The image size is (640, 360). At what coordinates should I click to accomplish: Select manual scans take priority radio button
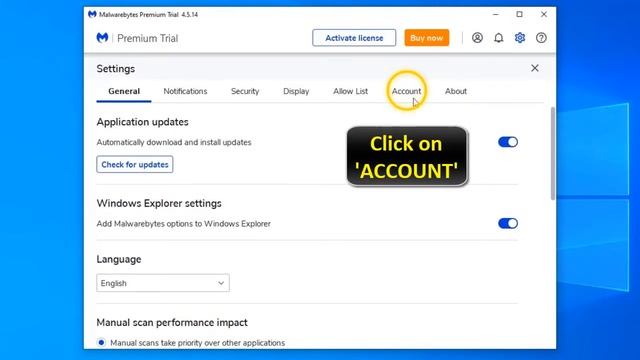tap(101, 342)
